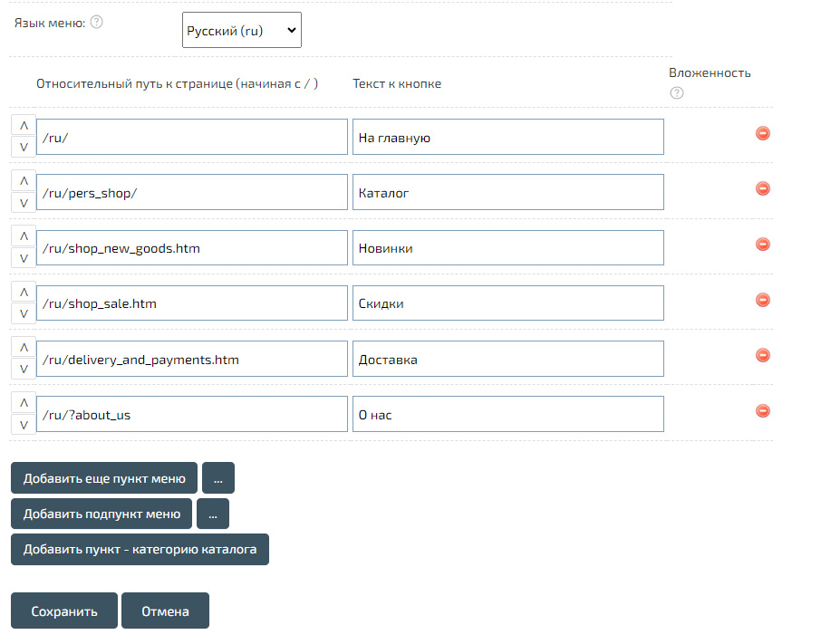Click help icon next to 'Язык меню'

click(x=97, y=22)
